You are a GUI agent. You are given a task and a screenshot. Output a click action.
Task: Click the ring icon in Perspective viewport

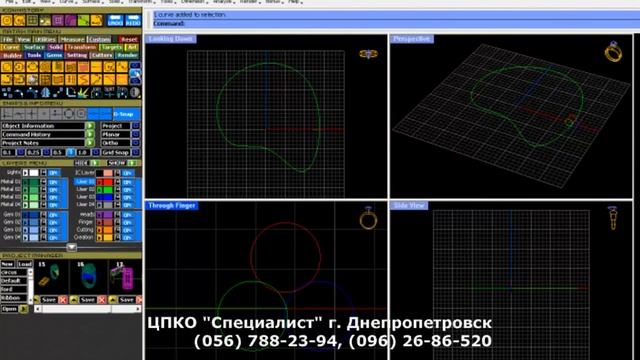[613, 51]
